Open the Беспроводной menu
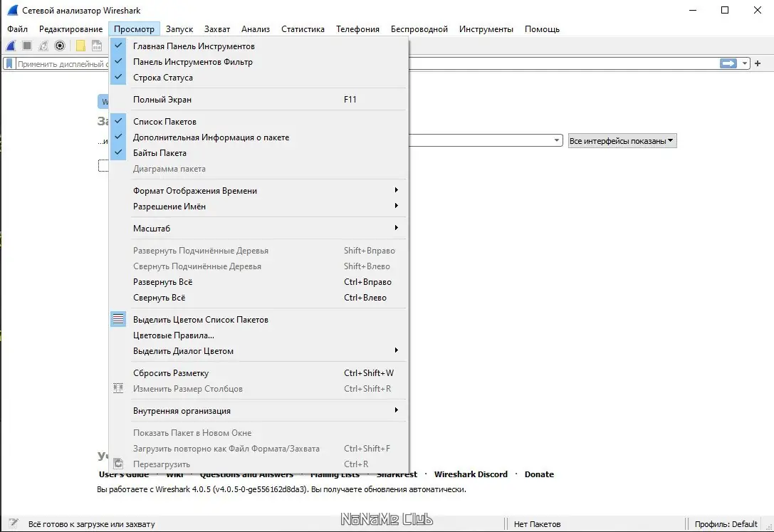This screenshot has width=774, height=532. coord(419,29)
